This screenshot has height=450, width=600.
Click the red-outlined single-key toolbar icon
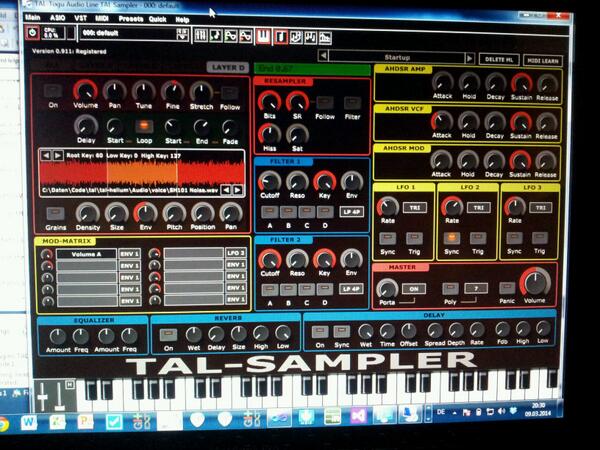tap(280, 37)
